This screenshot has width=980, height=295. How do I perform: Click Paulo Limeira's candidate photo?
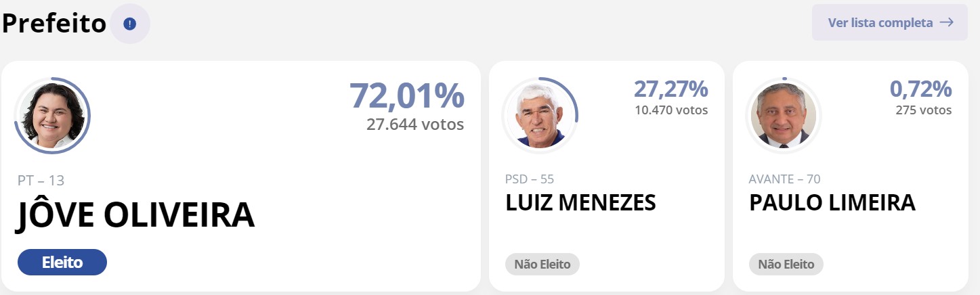(784, 116)
